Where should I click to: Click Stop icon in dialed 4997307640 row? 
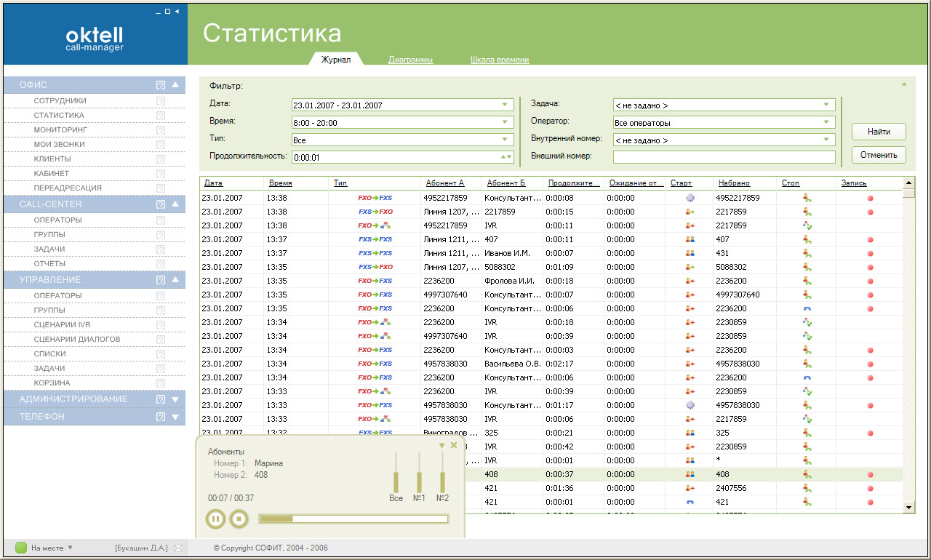point(807,295)
